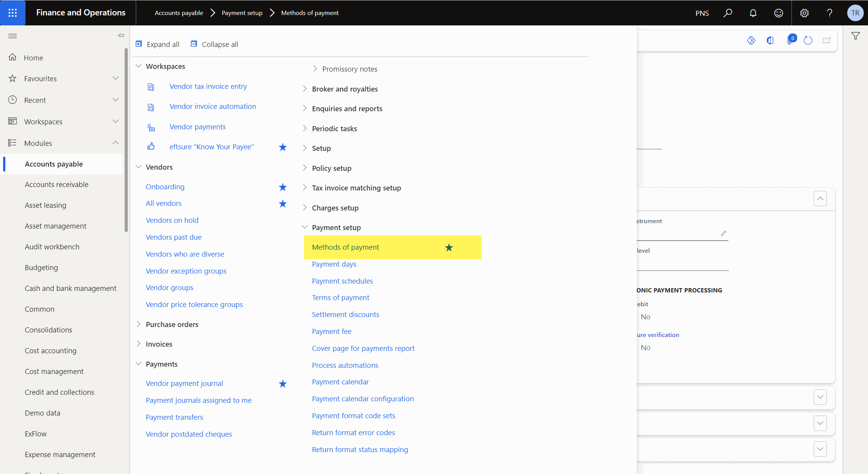Collapse the open form section with up chevron
868x474 pixels.
click(x=820, y=199)
